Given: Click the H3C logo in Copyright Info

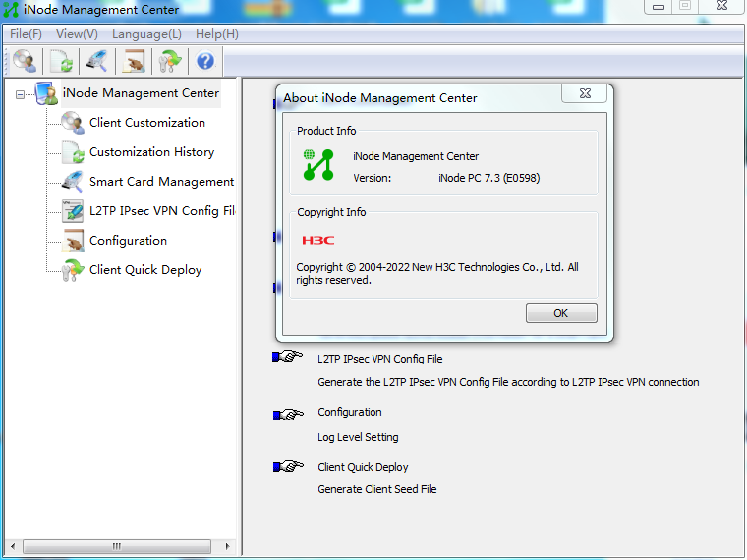Looking at the screenshot, I should point(317,240).
